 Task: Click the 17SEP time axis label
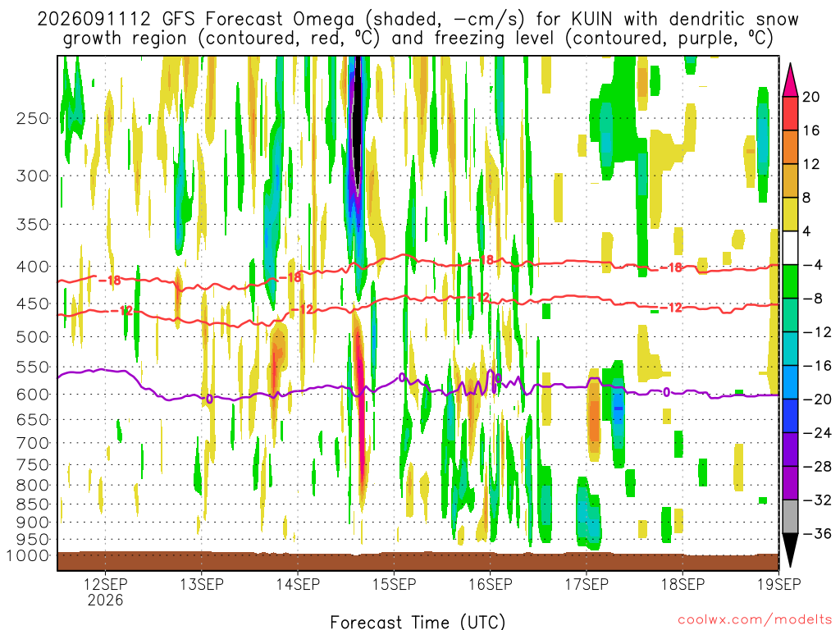coord(586,584)
